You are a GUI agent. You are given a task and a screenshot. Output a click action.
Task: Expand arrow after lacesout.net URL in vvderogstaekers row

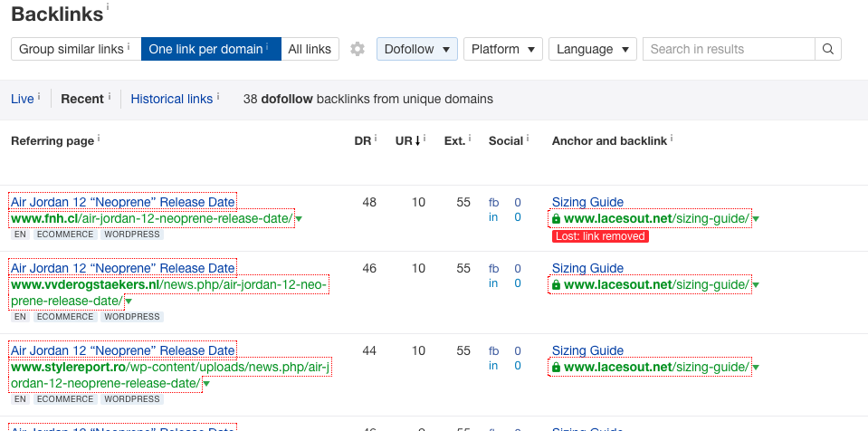[756, 285]
